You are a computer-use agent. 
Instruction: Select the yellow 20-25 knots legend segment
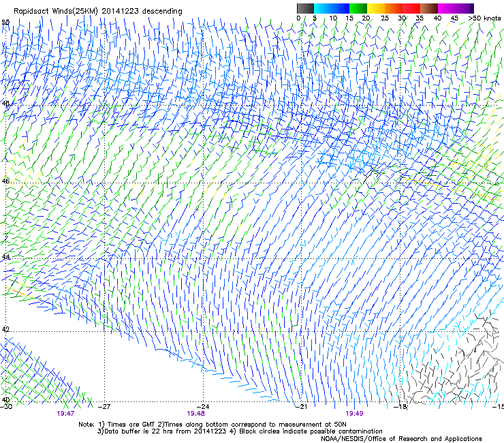tap(375, 8)
